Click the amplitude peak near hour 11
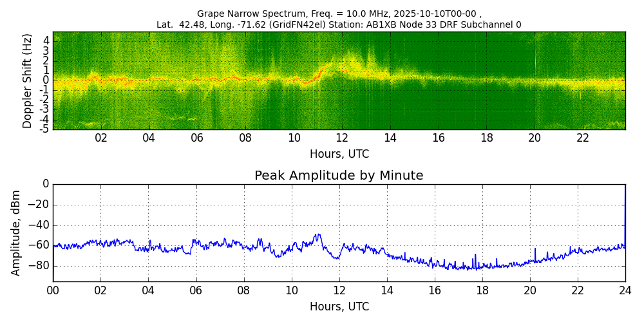 click(317, 235)
